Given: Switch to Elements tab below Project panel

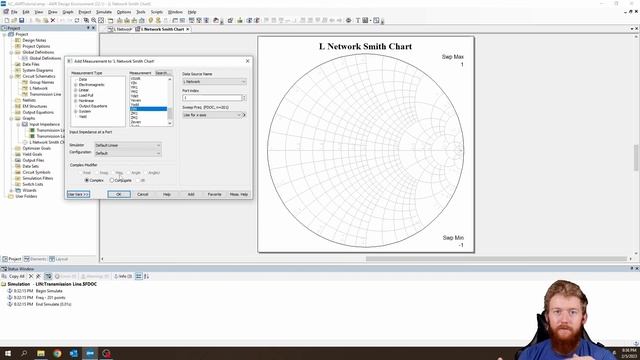Looking at the screenshot, I should pos(35,259).
